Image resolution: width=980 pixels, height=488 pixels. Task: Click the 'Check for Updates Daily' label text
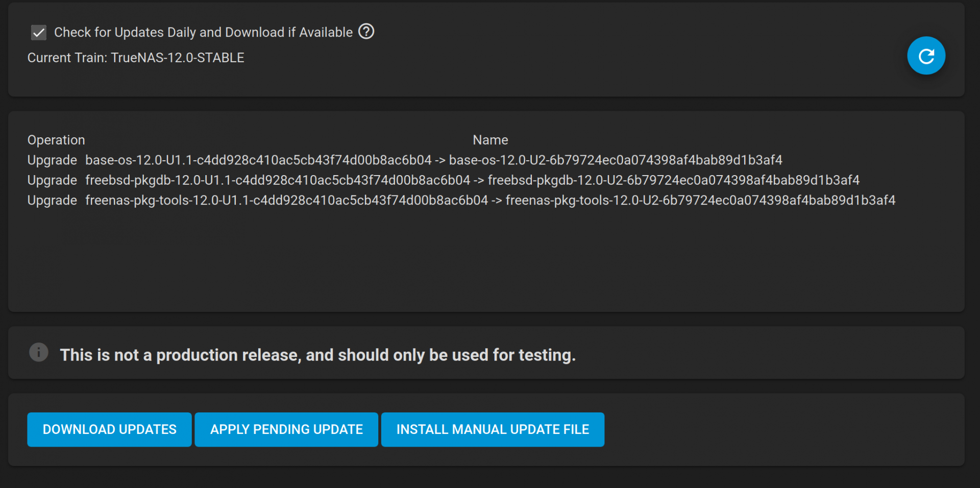[203, 32]
